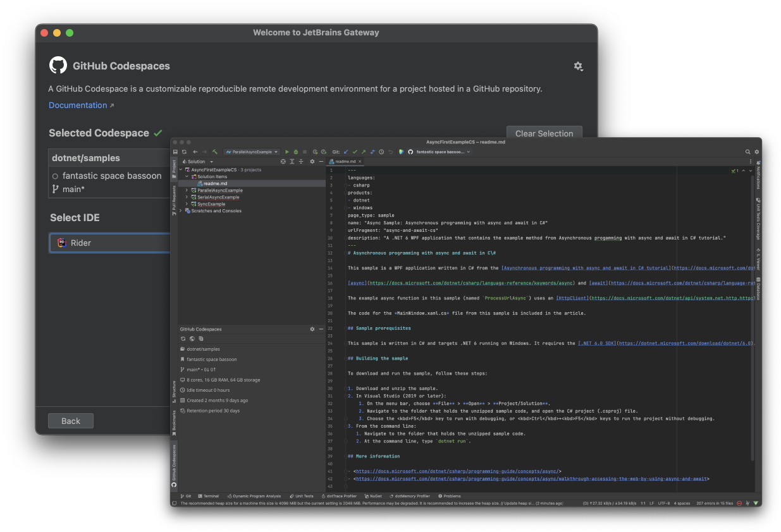Push changes using the green Git arrow

point(363,152)
